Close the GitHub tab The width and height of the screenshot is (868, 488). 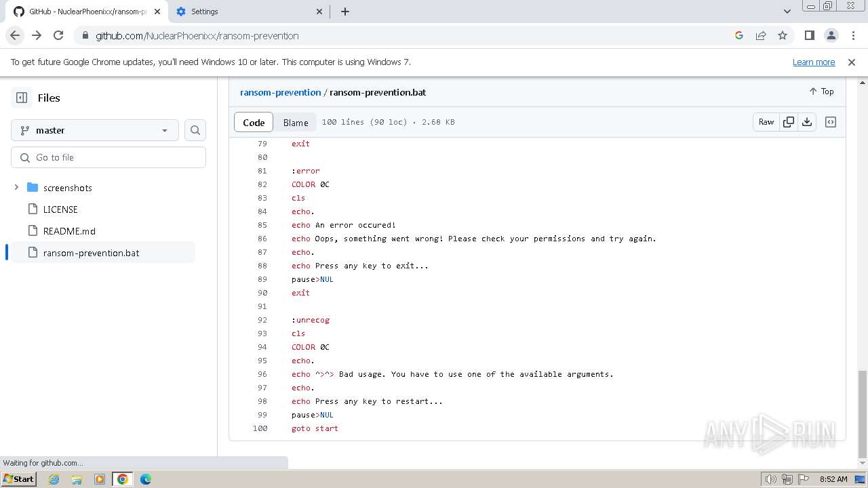(157, 12)
